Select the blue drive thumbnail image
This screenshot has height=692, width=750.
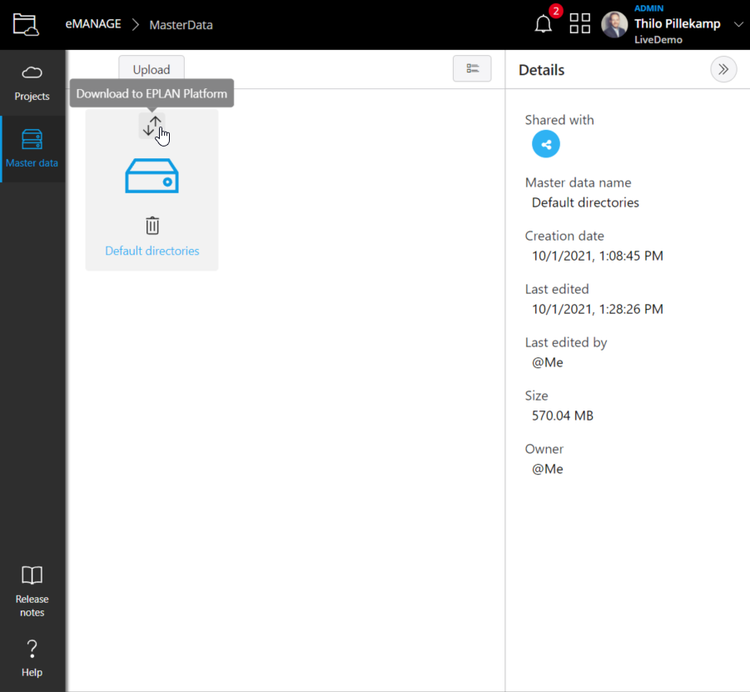click(x=152, y=176)
